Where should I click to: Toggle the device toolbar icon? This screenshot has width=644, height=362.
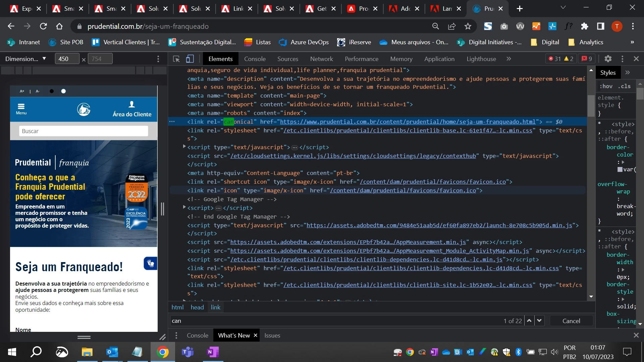(x=190, y=59)
